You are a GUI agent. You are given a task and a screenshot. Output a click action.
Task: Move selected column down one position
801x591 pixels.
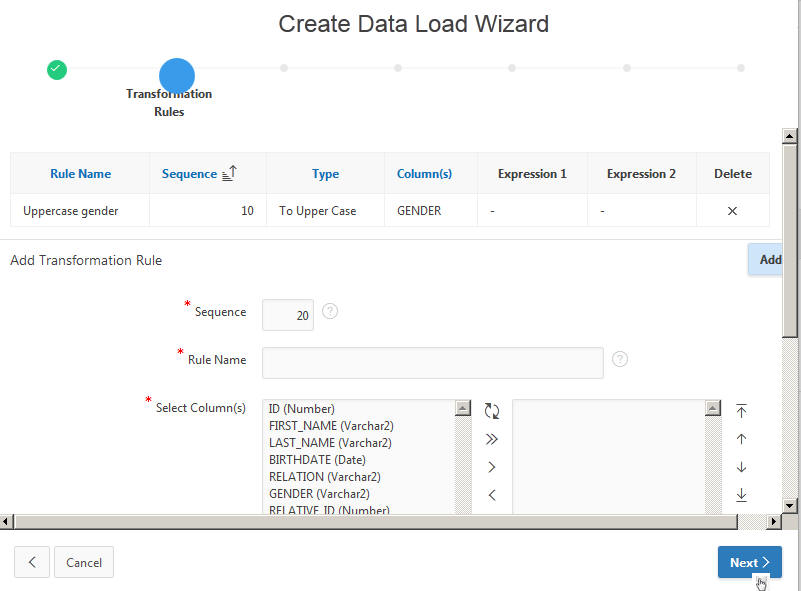741,467
